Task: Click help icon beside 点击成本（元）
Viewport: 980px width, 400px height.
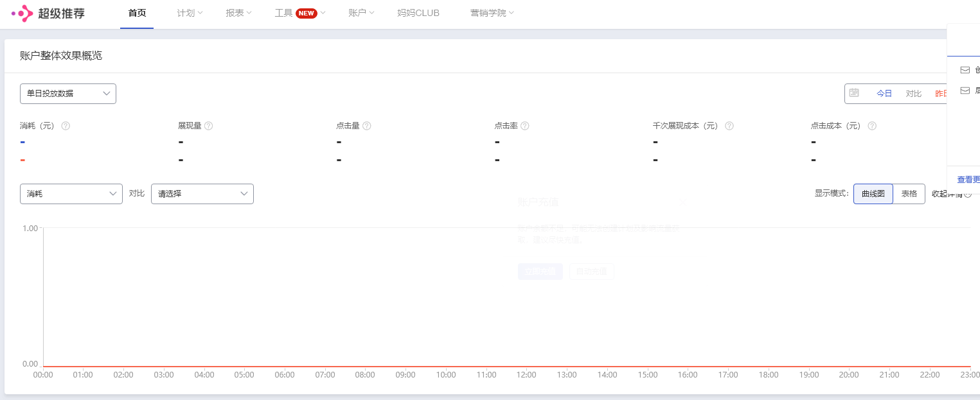Action: tap(872, 126)
